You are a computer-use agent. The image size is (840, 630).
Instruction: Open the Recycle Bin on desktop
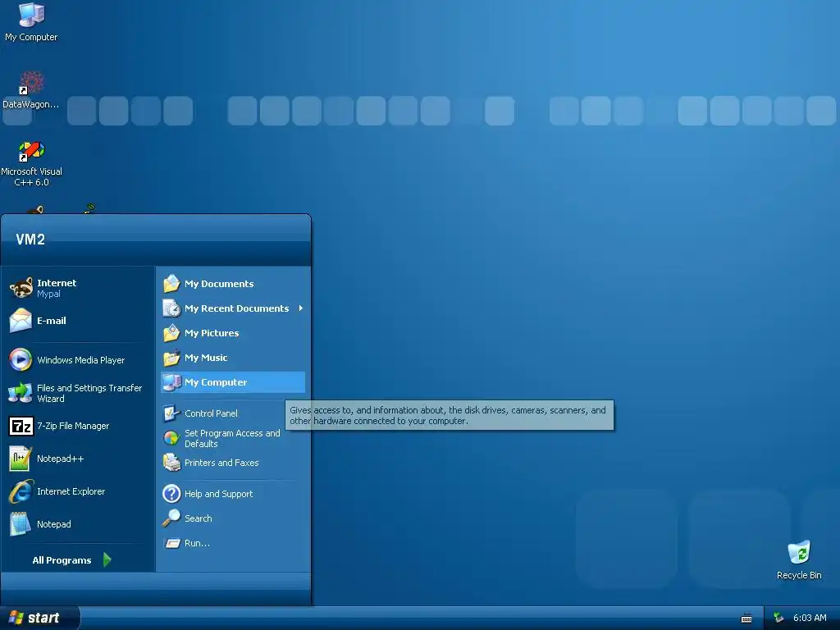click(799, 560)
